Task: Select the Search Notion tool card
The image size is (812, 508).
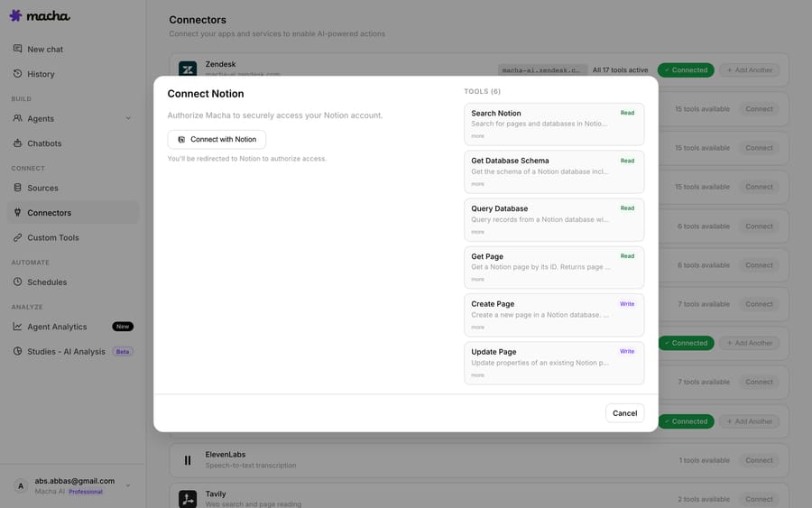Action: (554, 125)
